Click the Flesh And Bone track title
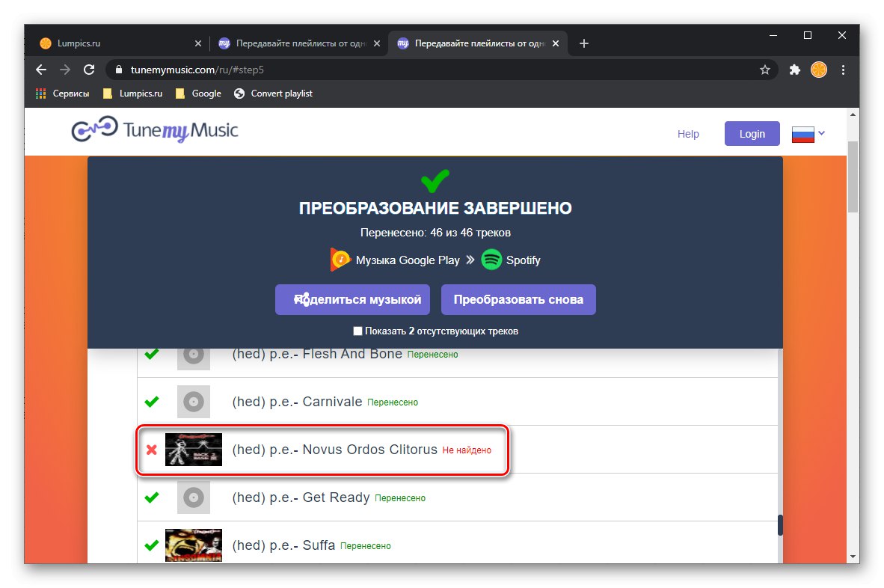 [x=317, y=354]
